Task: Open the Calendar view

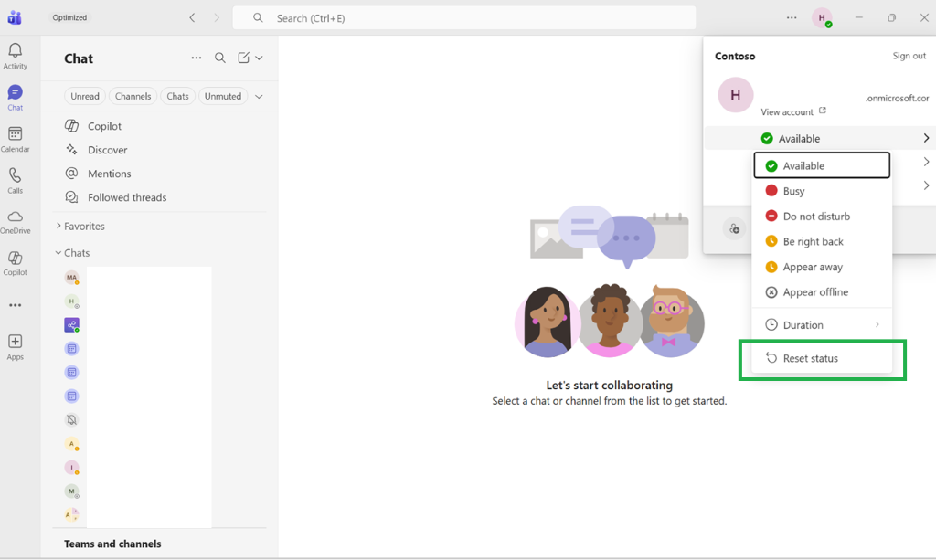Action: [15, 137]
